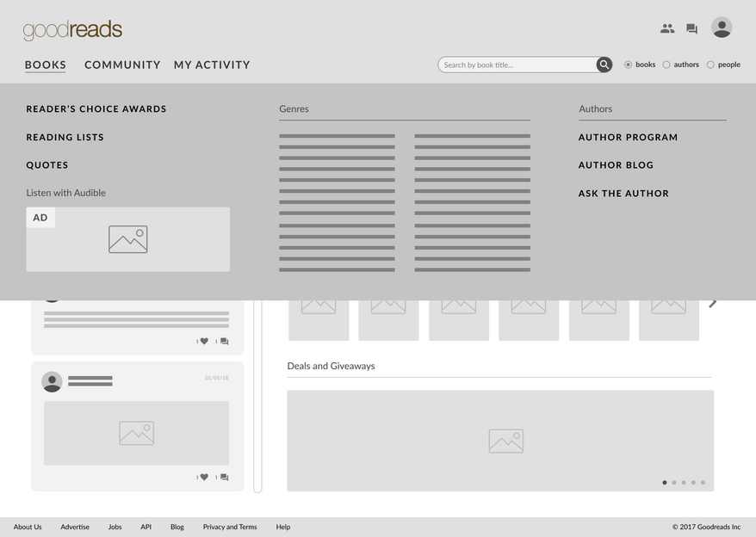Viewport: 756px width, 537px height.
Task: Open the Help footer link
Action: pos(283,527)
